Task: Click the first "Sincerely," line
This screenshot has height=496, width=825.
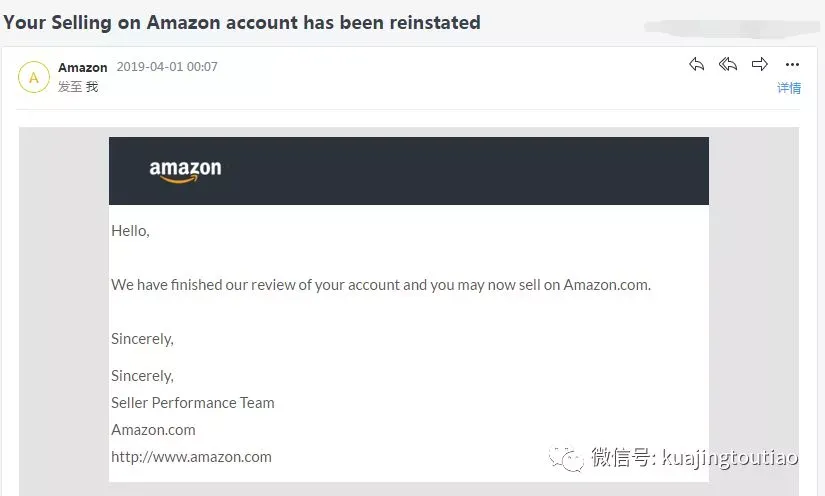Action: tap(142, 339)
